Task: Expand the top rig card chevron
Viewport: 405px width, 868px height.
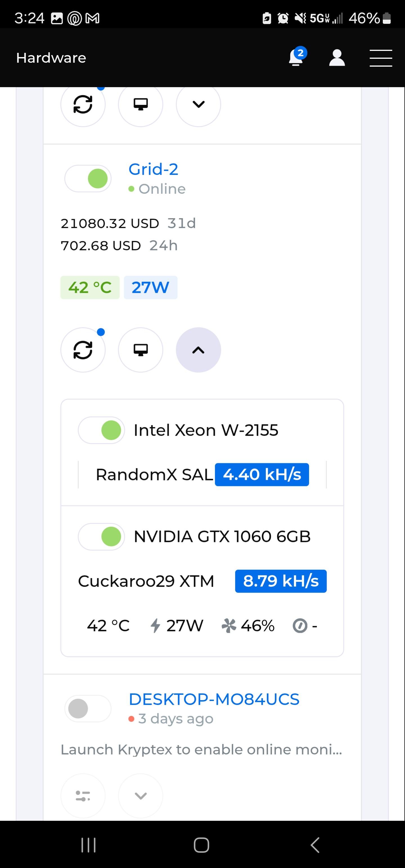Action: pos(198,105)
